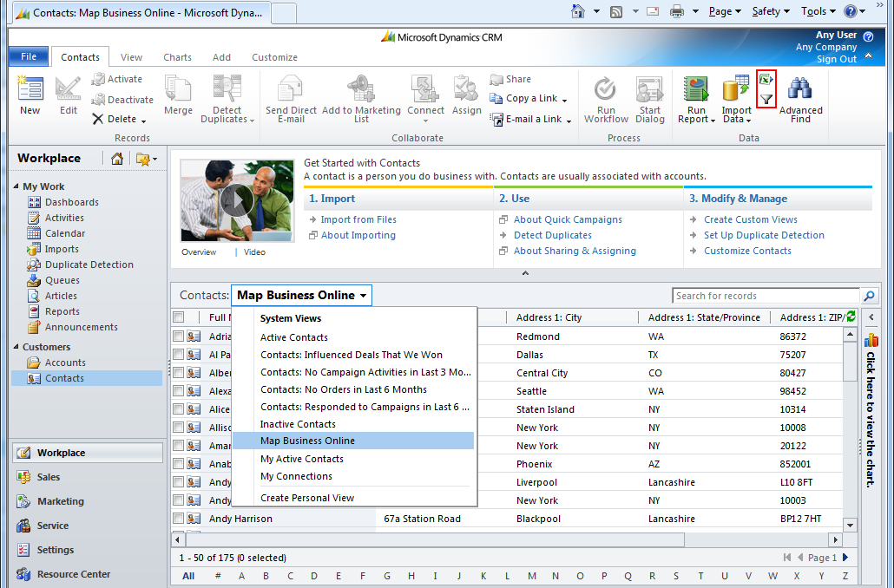
Task: Click the Workplace home icon
Action: pyautogui.click(x=117, y=159)
